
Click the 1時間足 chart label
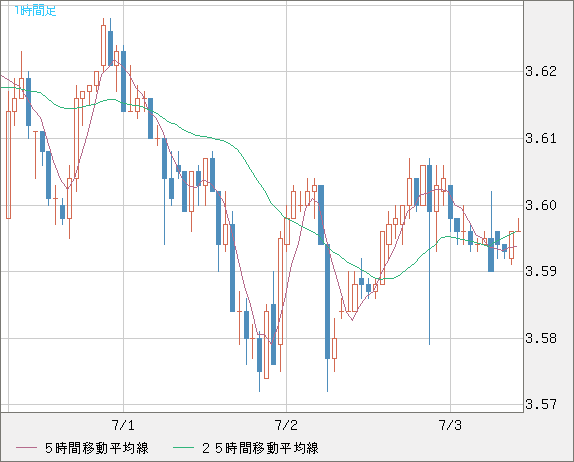tap(35, 11)
